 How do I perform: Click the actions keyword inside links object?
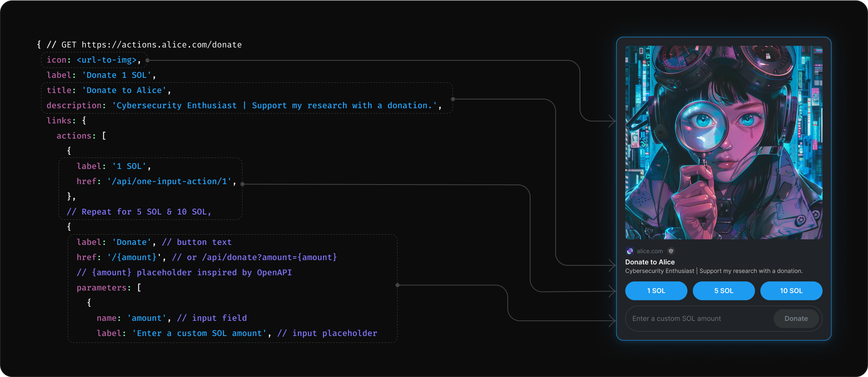coord(75,136)
